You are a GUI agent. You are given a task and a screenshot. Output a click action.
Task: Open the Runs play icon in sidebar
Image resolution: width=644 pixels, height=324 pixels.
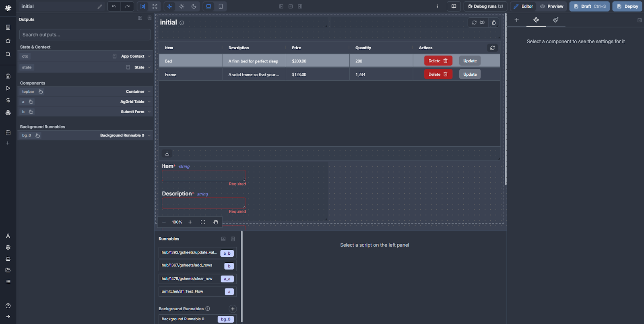8,88
